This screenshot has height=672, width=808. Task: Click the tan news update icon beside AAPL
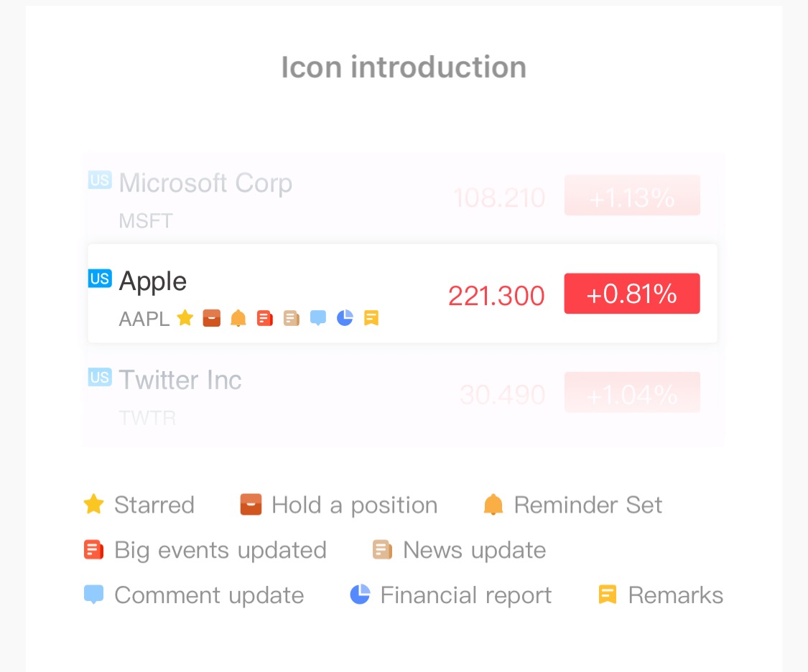click(x=292, y=318)
